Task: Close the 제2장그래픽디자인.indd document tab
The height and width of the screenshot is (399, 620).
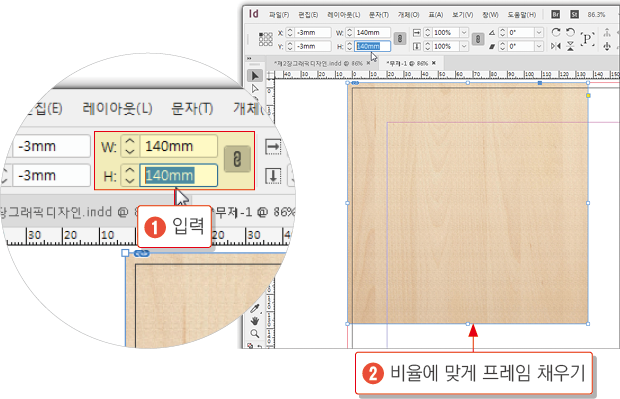Action: [x=369, y=63]
